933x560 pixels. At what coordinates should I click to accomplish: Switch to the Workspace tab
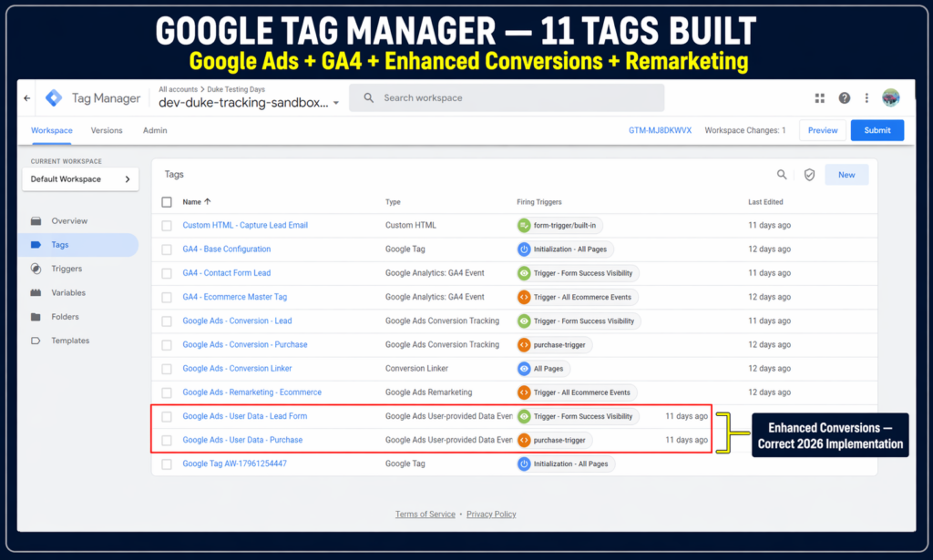coord(52,130)
